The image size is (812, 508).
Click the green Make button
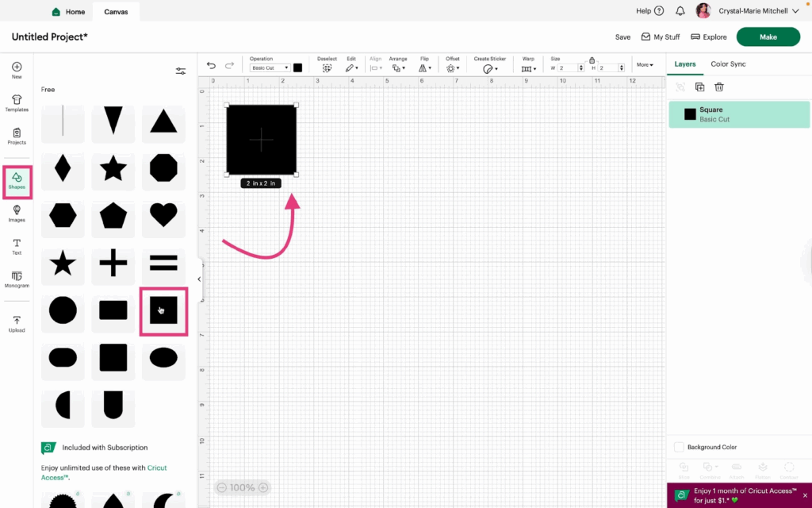pos(768,37)
